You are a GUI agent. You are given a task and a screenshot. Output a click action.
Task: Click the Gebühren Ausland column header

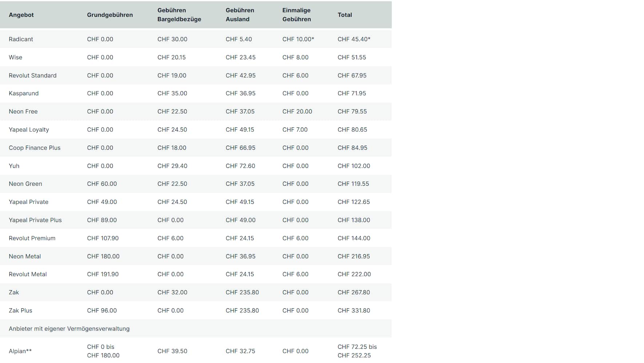240,15
